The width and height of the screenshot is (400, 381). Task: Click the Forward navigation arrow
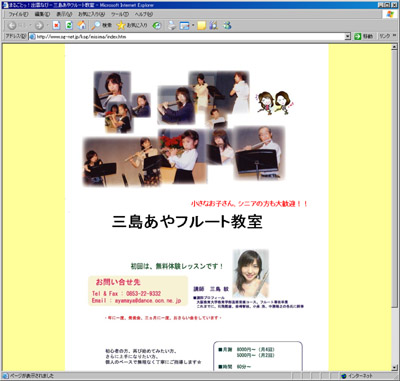point(39,25)
